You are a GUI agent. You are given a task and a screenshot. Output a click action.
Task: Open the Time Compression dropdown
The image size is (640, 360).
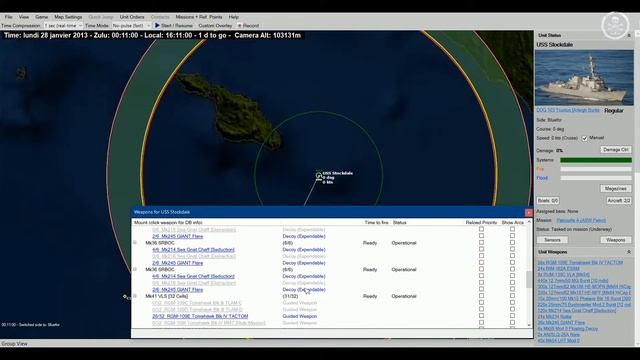(x=63, y=26)
